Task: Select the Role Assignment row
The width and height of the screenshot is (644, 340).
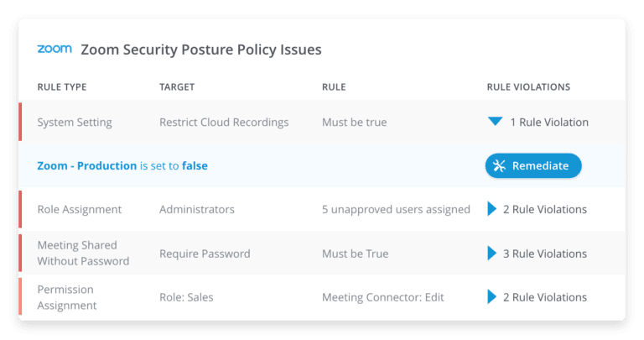Action: [x=322, y=209]
